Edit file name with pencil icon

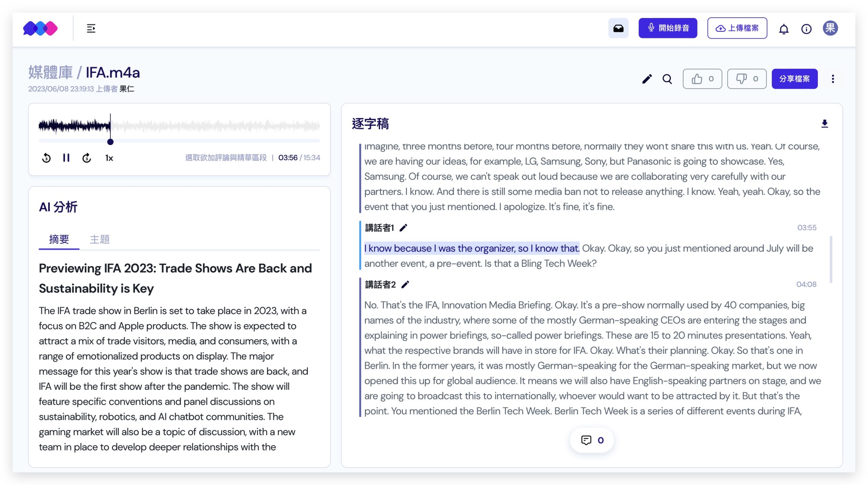coord(647,79)
